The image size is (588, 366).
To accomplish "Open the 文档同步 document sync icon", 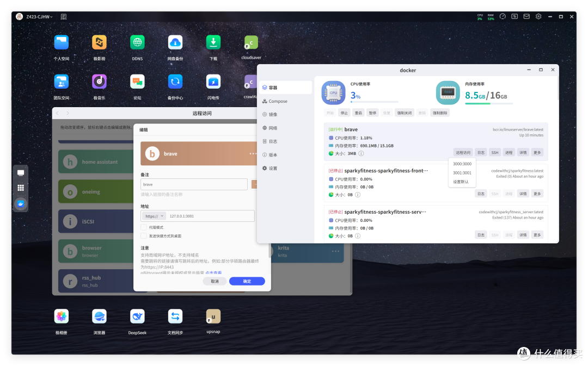I will [x=175, y=317].
